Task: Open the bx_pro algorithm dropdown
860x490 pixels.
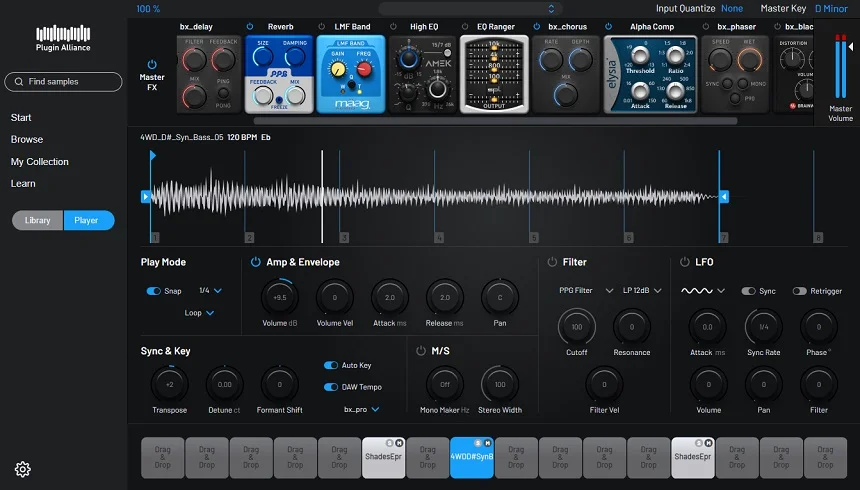Action: [361, 409]
